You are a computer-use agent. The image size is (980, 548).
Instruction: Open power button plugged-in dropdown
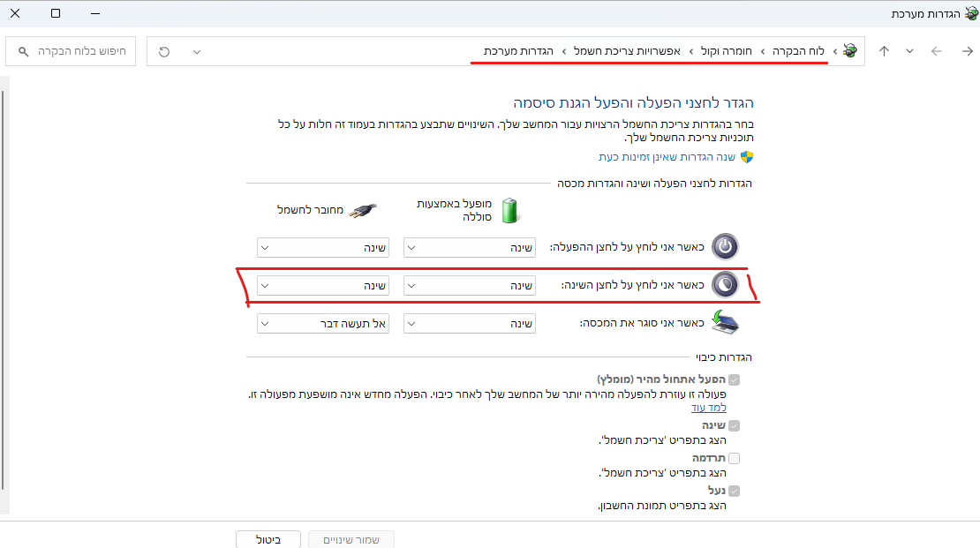click(x=323, y=247)
